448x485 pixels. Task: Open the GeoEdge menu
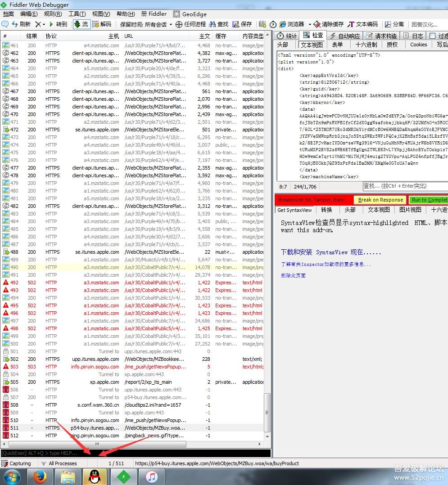[x=190, y=14]
